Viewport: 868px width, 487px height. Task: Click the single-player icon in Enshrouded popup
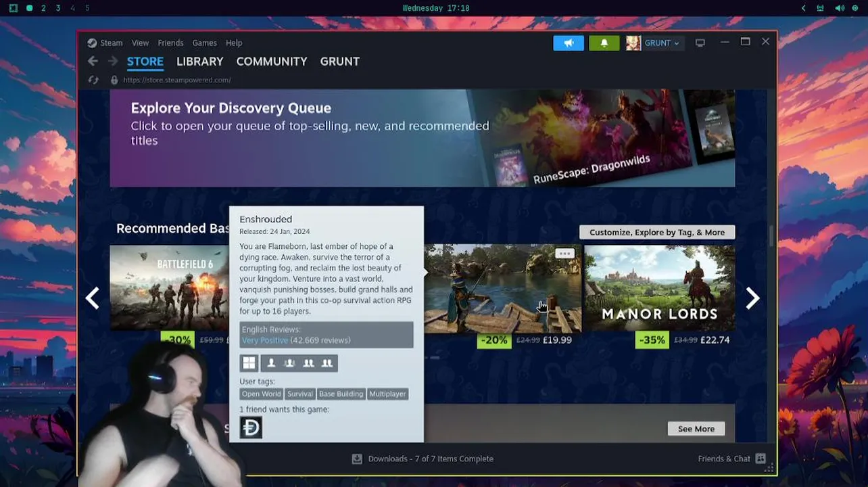271,363
